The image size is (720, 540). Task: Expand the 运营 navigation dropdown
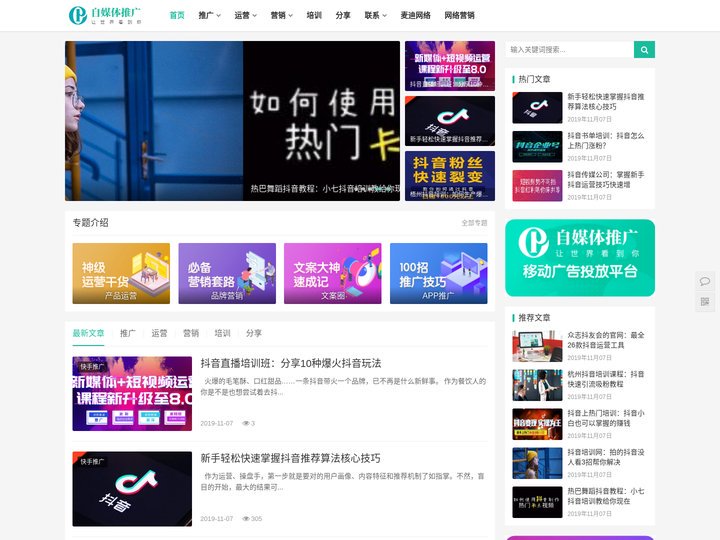click(245, 15)
